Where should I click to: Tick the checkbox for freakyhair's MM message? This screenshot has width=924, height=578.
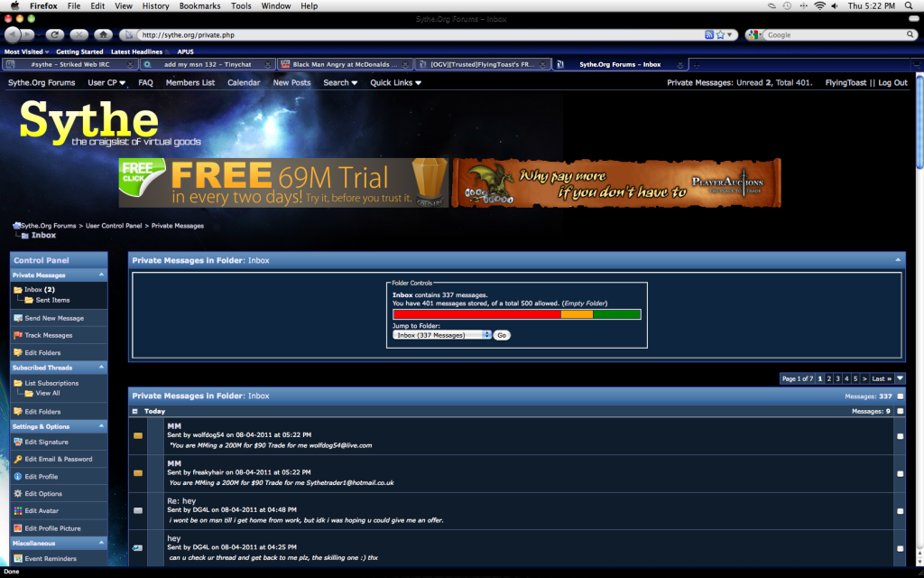tap(900, 473)
